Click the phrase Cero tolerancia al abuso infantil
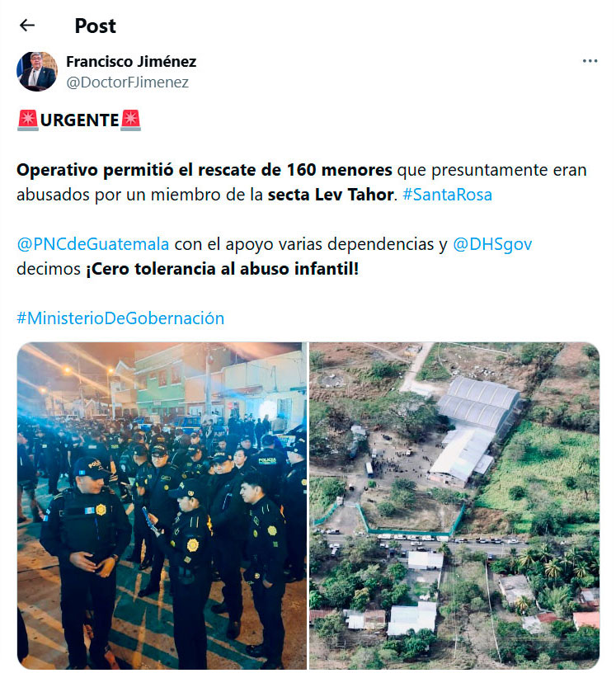The height and width of the screenshot is (678, 616). (x=223, y=269)
